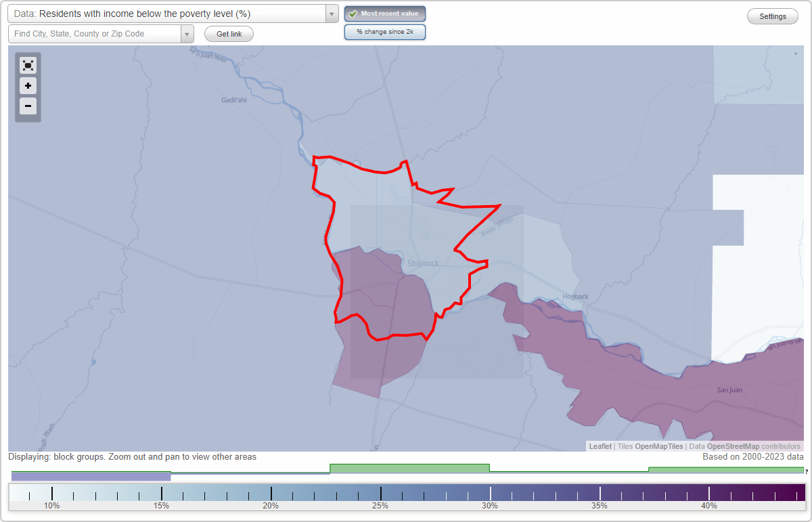Select the zoom-out minus icon

pyautogui.click(x=28, y=106)
